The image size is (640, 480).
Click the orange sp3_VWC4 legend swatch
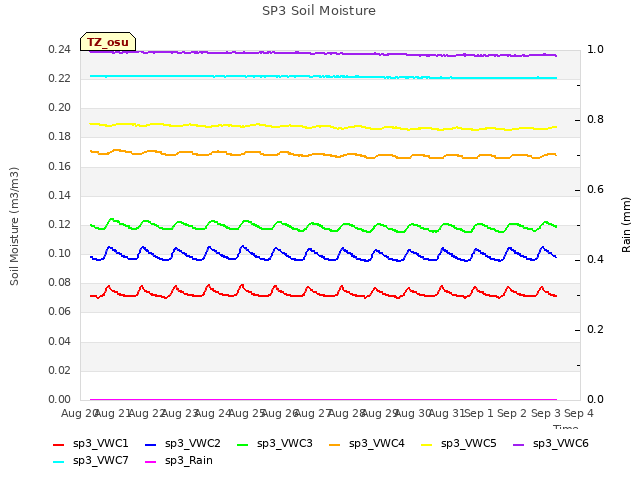(335, 444)
